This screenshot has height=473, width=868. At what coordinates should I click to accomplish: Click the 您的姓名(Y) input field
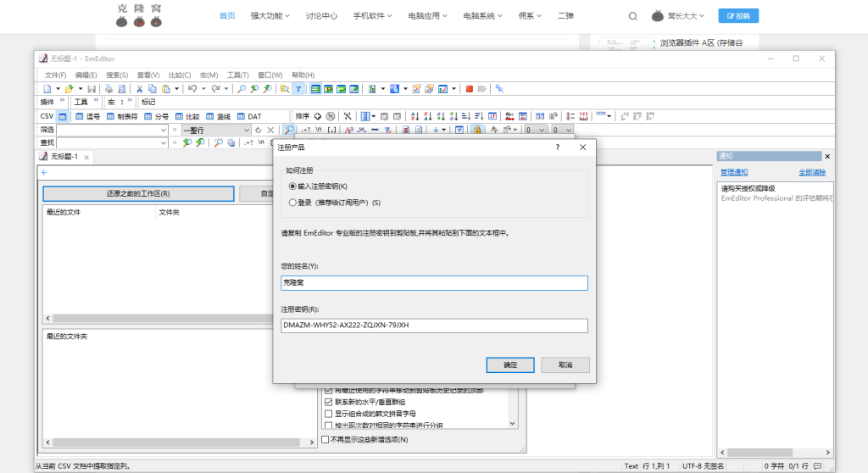coord(435,283)
